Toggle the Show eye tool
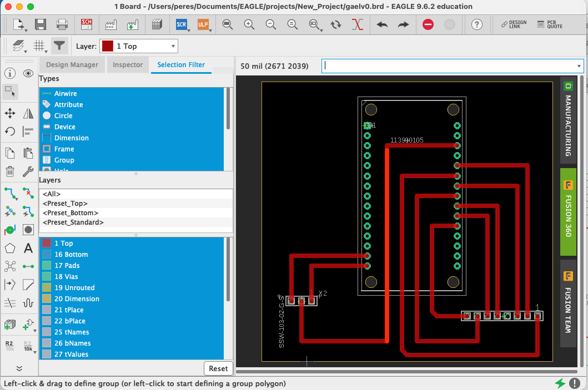The image size is (588, 390). pos(28,73)
